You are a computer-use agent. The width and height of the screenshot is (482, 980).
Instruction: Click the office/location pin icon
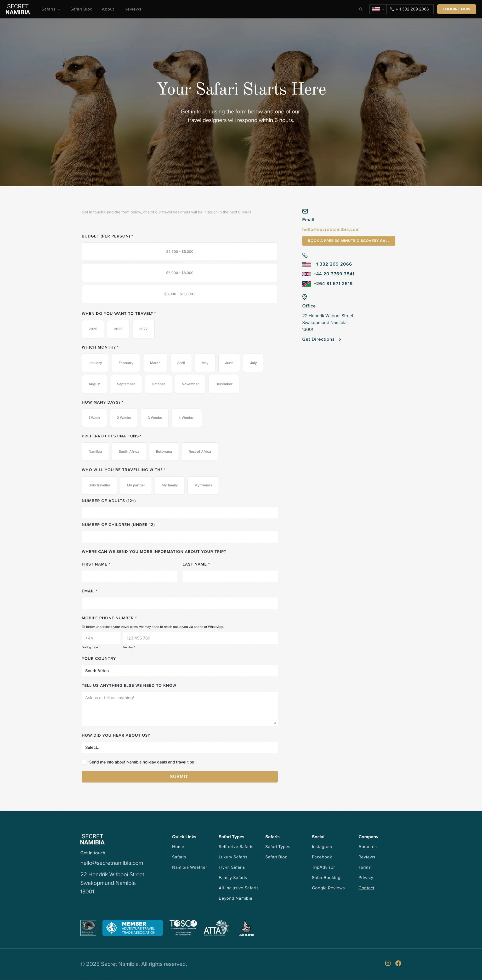pos(305,296)
